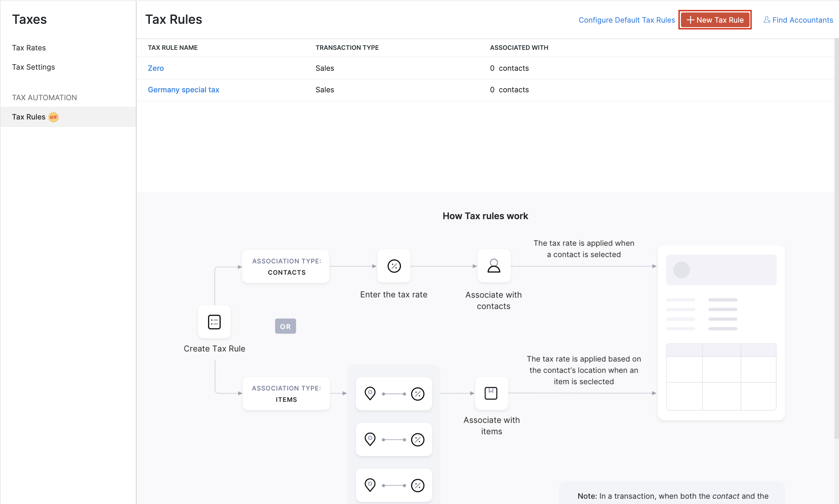Click the percent icon in bottom location row
Viewport: 839px width, 504px height.
[418, 485]
